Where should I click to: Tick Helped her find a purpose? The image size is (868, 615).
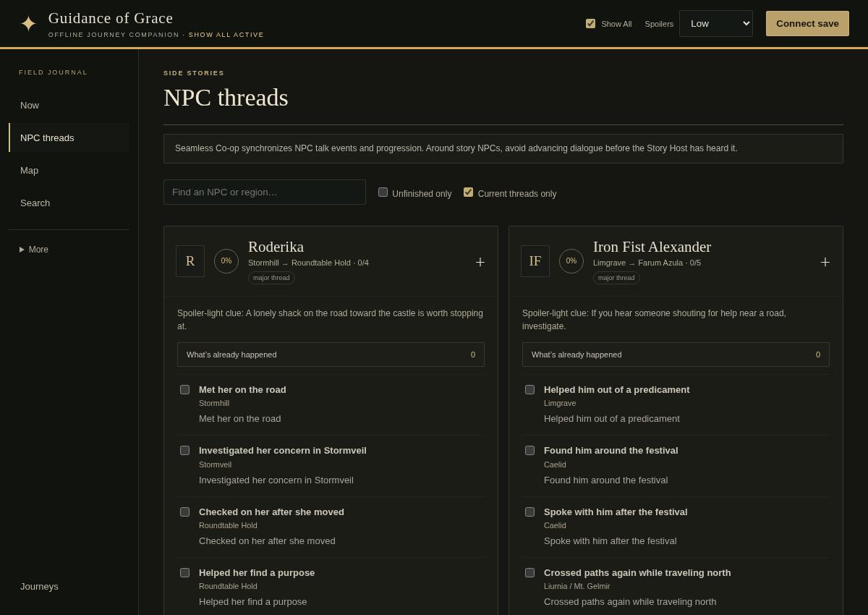pyautogui.click(x=185, y=572)
